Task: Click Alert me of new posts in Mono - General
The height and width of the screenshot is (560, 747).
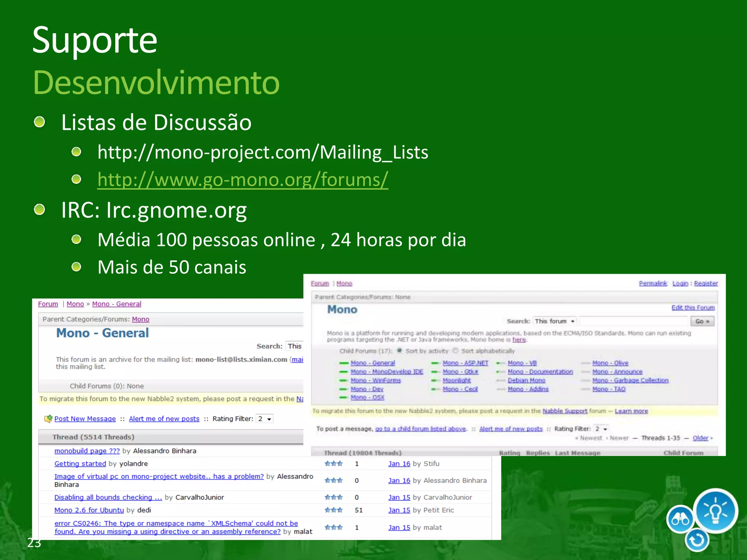Action: 164,419
